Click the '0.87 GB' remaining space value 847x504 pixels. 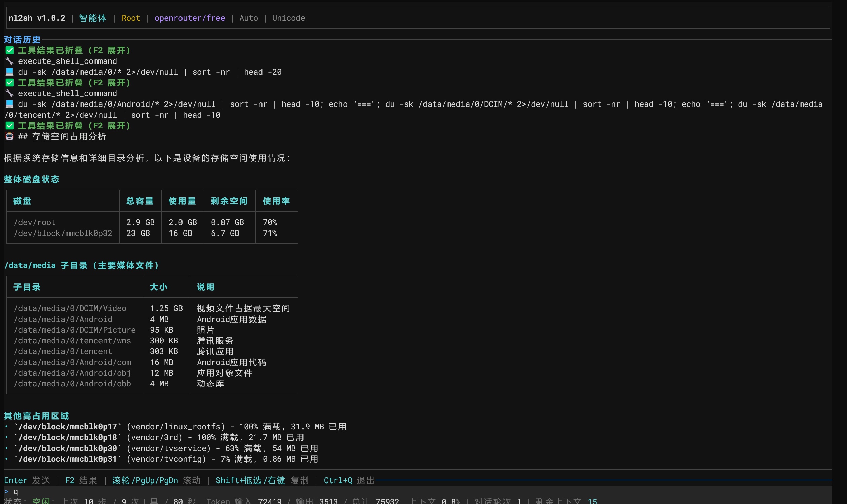coord(227,222)
